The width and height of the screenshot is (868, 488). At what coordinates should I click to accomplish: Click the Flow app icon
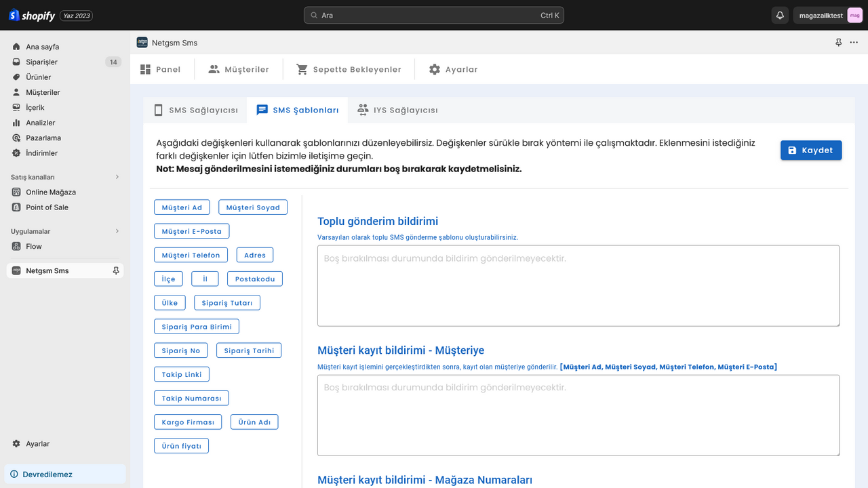pyautogui.click(x=16, y=246)
